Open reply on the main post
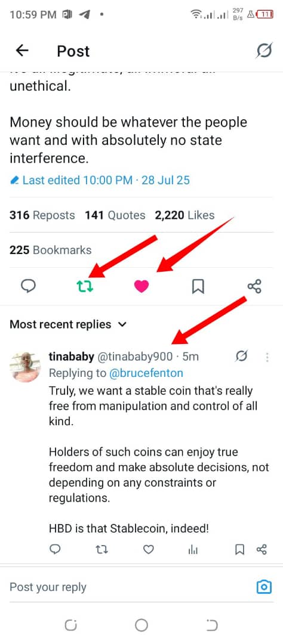Image resolution: width=283 pixels, height=644 pixels. (28, 286)
